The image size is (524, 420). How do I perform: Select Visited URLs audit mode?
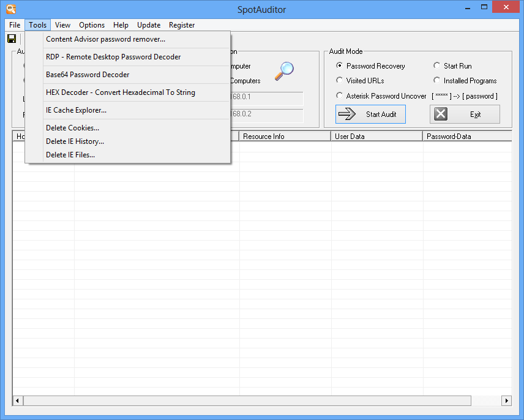(x=360, y=81)
